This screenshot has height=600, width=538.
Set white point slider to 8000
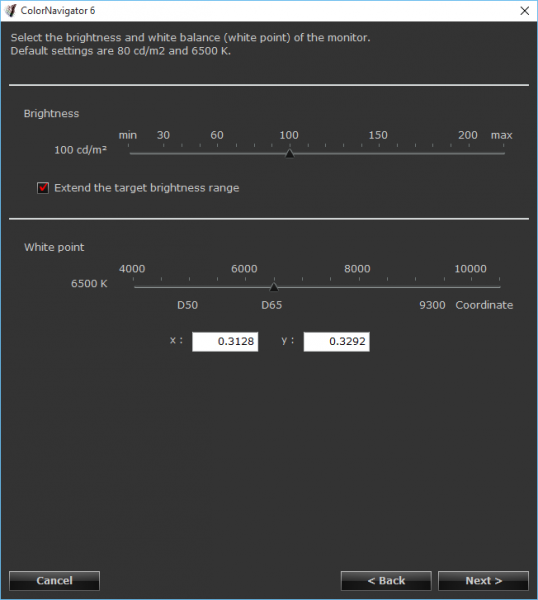point(359,287)
